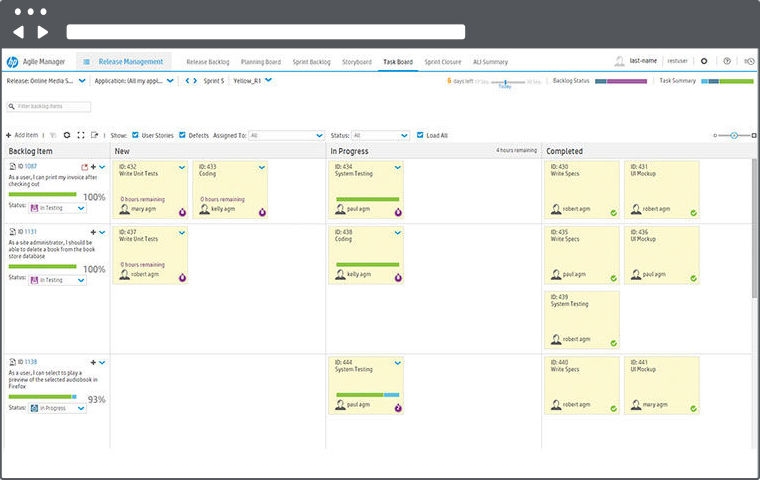The image size is (760, 480).
Task: Click the board vertical scrollbar
Action: (x=754, y=230)
